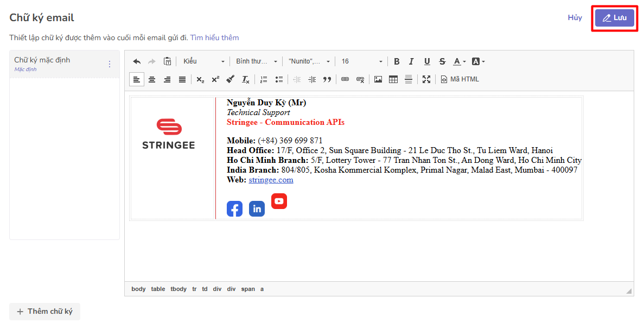The width and height of the screenshot is (644, 329).
Task: Open the Kiểu styles dropdown
Action: tap(203, 61)
